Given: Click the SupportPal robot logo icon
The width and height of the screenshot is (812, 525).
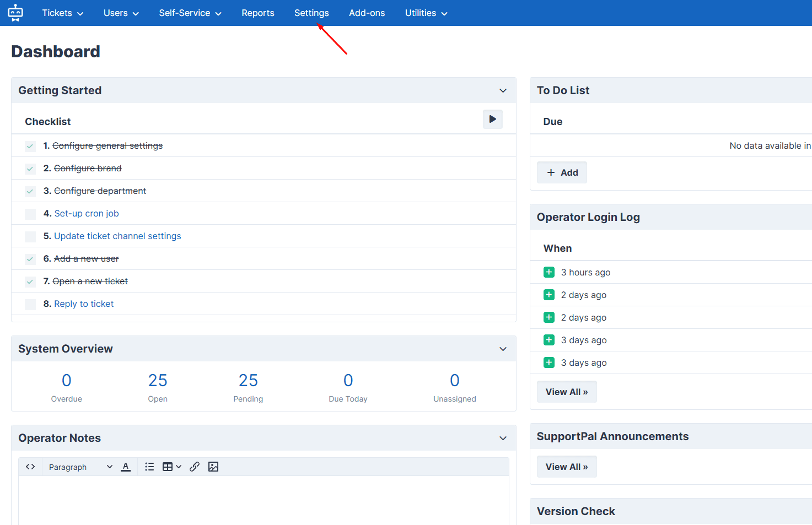Looking at the screenshot, I should (x=15, y=13).
